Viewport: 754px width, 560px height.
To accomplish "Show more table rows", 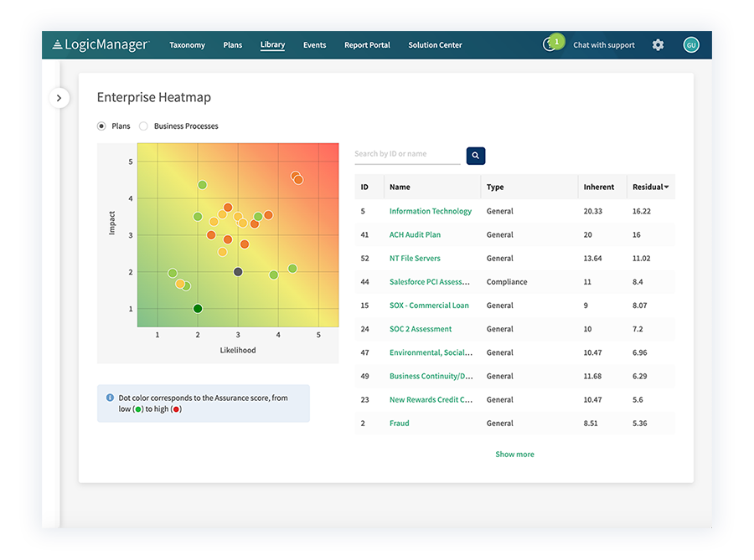I will pyautogui.click(x=514, y=454).
